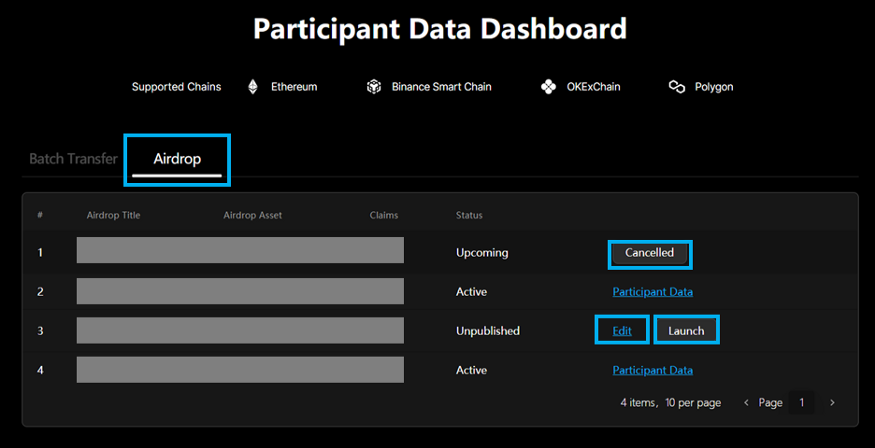Click Edit link for the unpublished airdrop

click(622, 331)
